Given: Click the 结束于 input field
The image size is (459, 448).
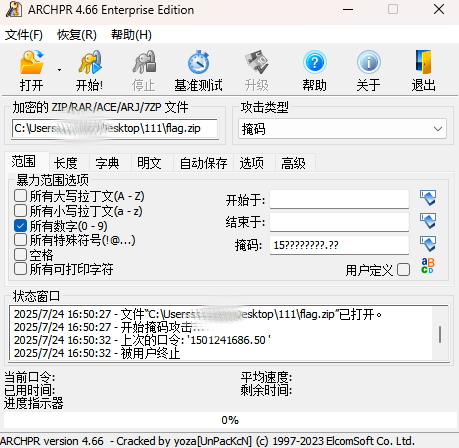Looking at the screenshot, I should pyautogui.click(x=339, y=222).
